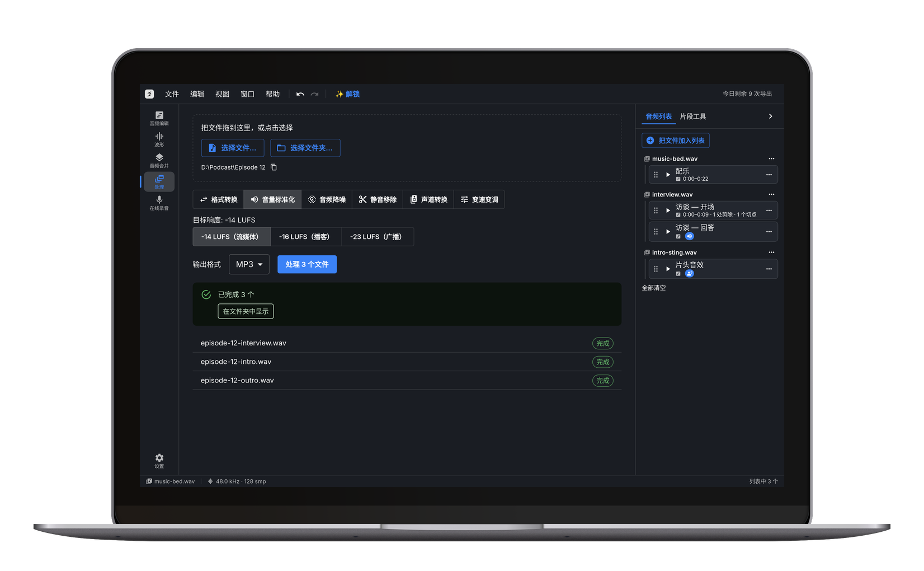Open 设置 gear settings
Screen dimensions: 924x571
[159, 461]
